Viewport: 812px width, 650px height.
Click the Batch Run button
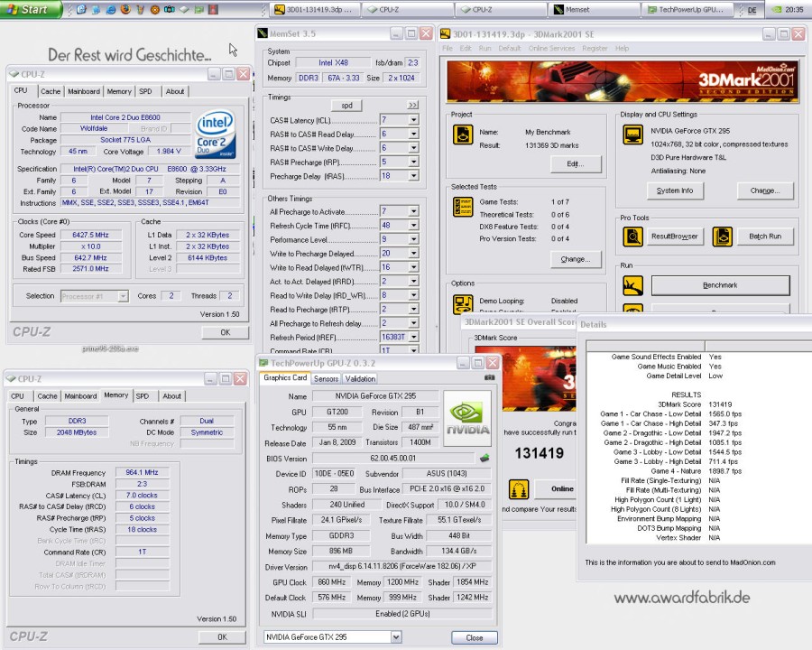coord(765,237)
